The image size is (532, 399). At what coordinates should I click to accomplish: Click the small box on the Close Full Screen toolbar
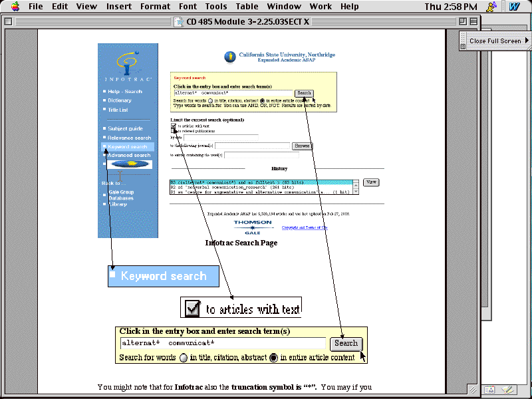tap(463, 47)
